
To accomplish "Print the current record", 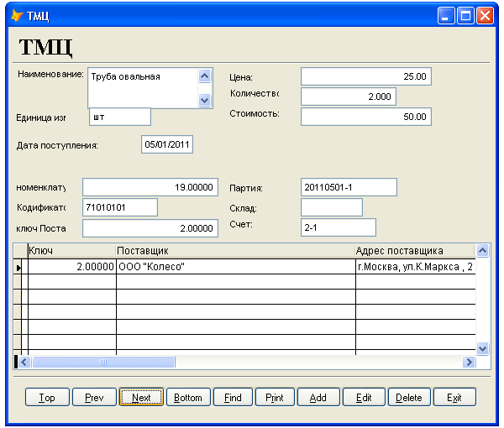I will tap(275, 397).
